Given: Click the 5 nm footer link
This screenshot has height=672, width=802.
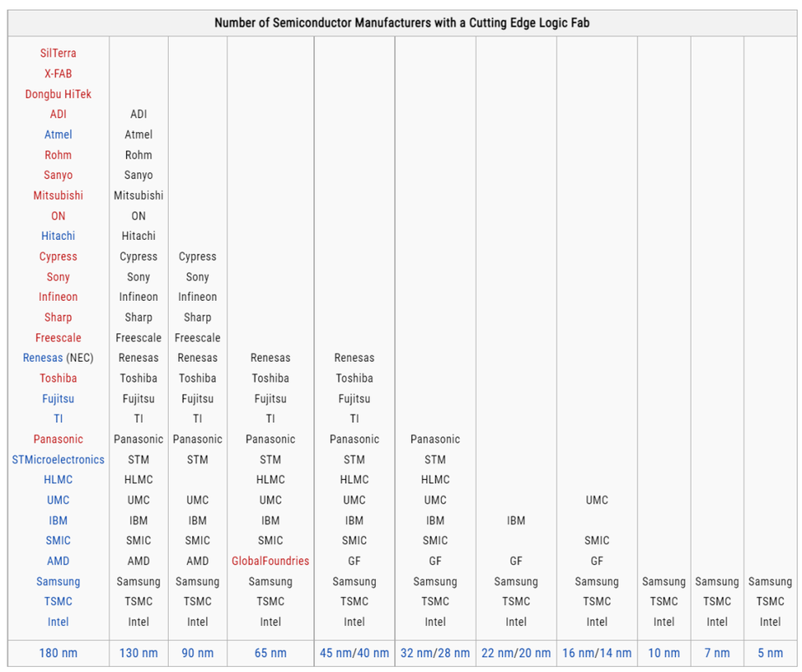Looking at the screenshot, I should click(x=770, y=653).
